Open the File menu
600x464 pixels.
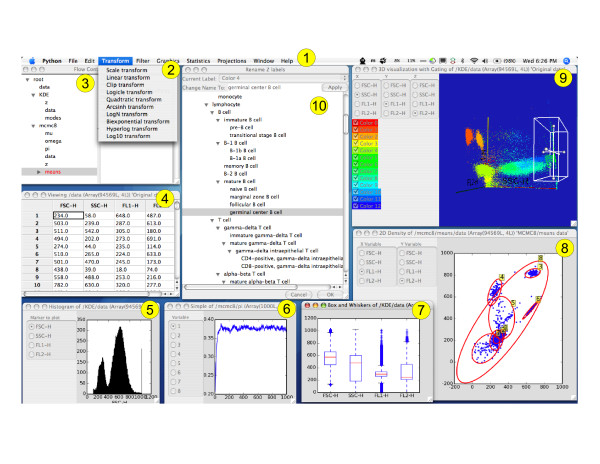(x=73, y=61)
